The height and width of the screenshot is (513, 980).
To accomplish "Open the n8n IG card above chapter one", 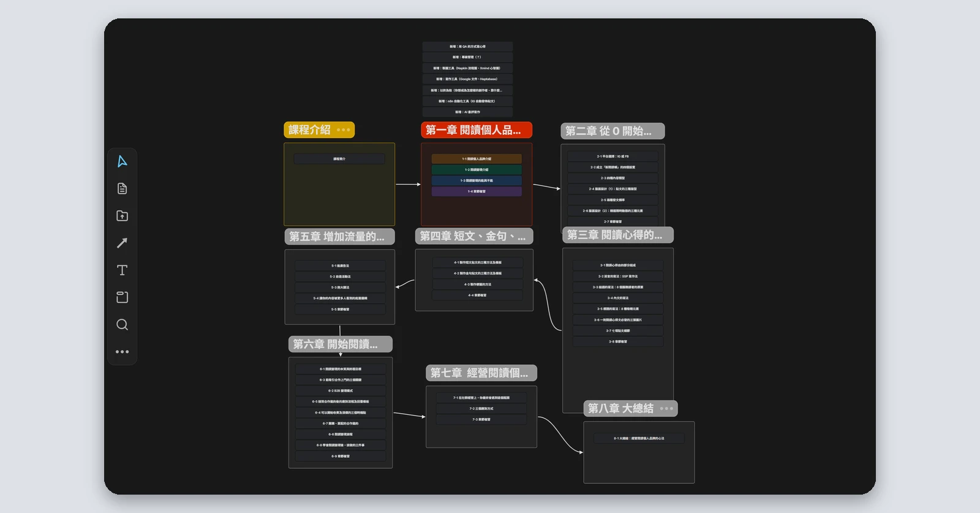I will point(467,101).
